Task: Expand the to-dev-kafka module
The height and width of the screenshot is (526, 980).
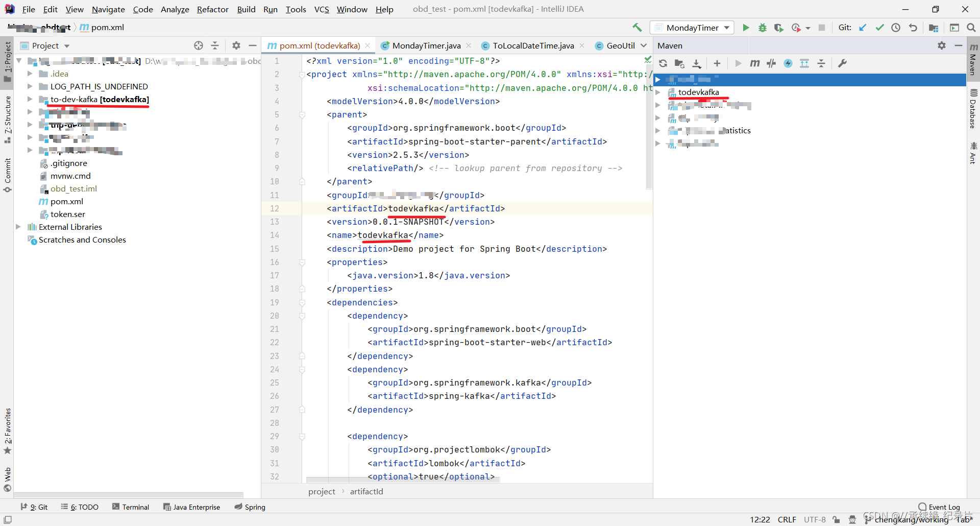Action: (x=30, y=99)
